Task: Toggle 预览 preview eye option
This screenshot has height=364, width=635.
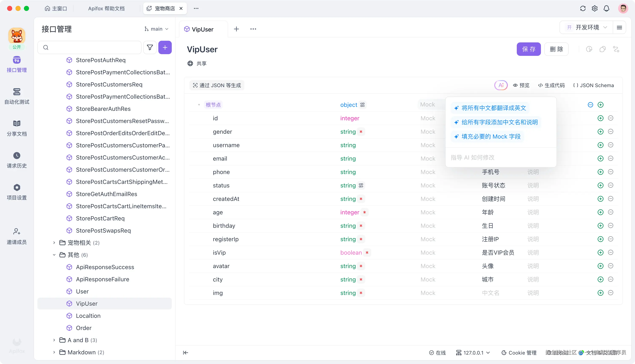Action: [x=521, y=85]
